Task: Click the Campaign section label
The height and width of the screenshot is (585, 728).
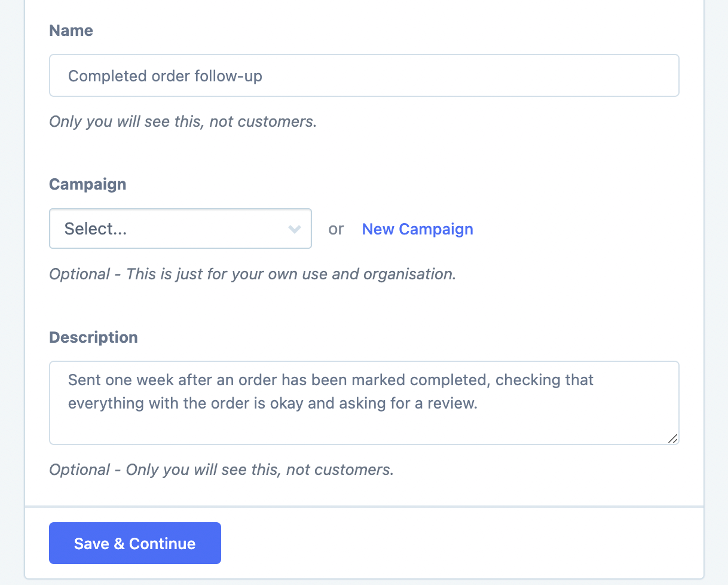Action: pos(87,184)
